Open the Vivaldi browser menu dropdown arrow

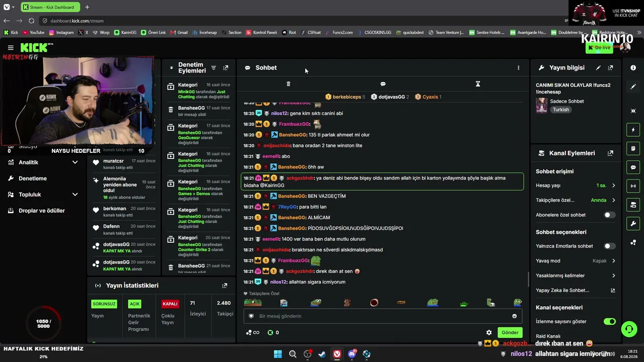(x=13, y=7)
